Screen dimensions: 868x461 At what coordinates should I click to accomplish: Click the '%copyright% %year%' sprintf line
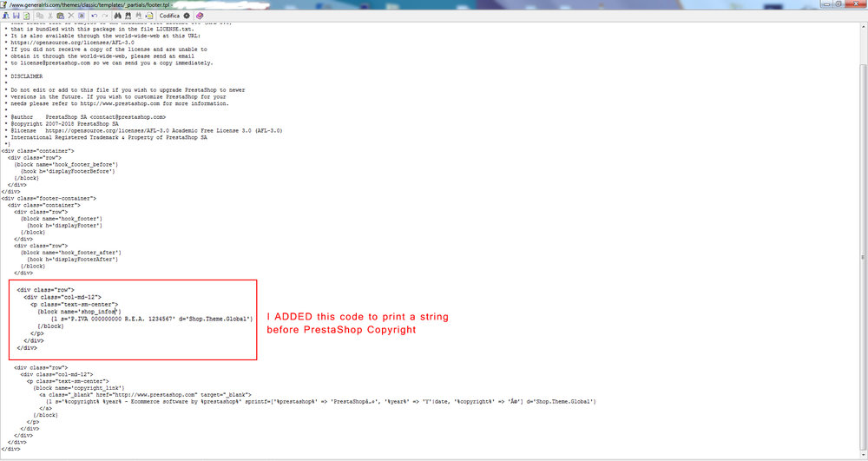click(x=321, y=401)
